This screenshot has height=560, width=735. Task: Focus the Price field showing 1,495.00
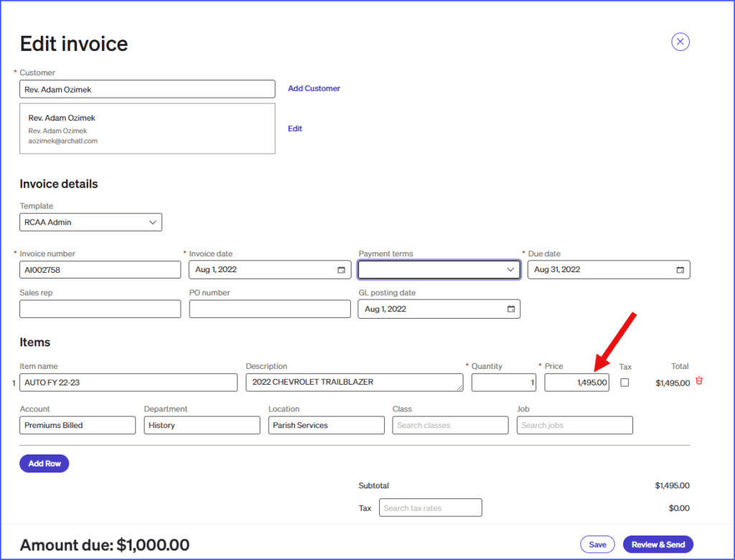pos(576,383)
